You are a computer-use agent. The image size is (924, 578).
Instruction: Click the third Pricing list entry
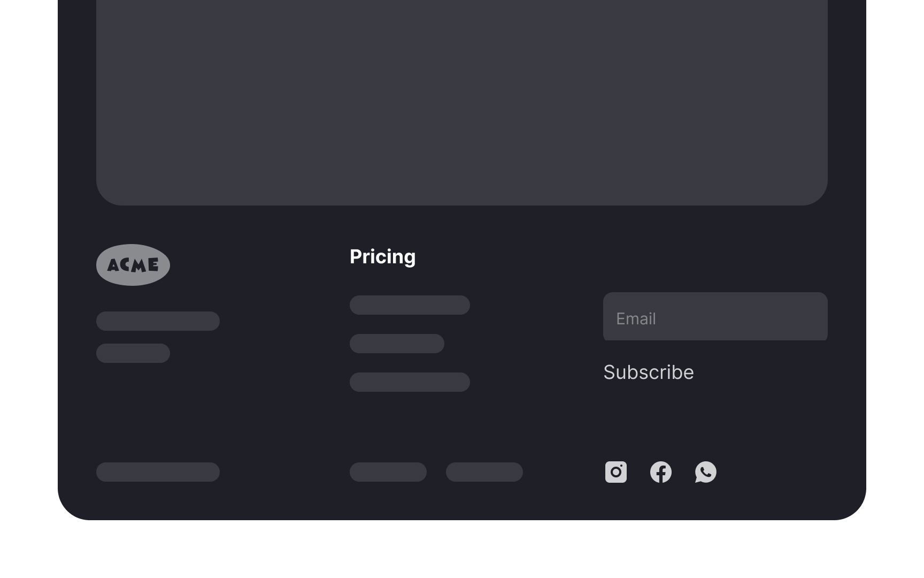coord(409,382)
